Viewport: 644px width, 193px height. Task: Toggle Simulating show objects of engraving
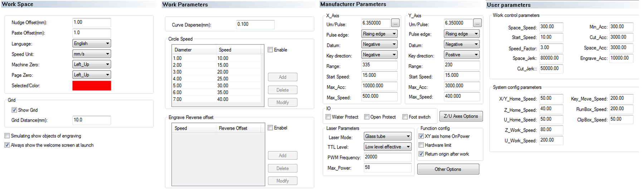pos(7,136)
